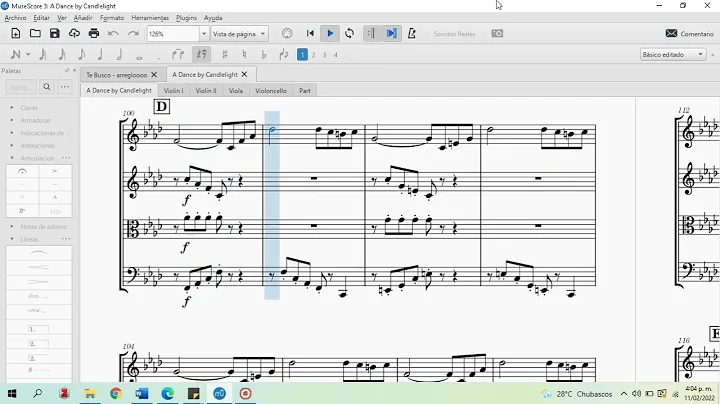Open a score file with folder icon

[x=35, y=34]
